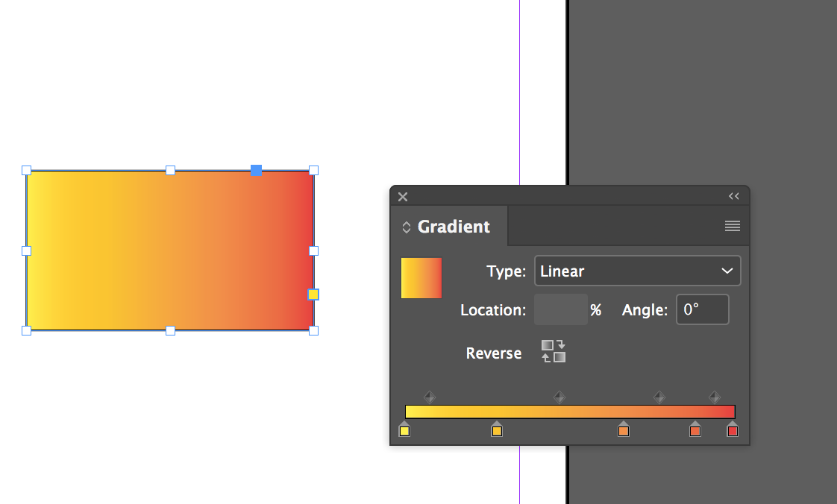The width and height of the screenshot is (837, 504).
Task: Select the red-orange fourth color stop
Action: [695, 429]
